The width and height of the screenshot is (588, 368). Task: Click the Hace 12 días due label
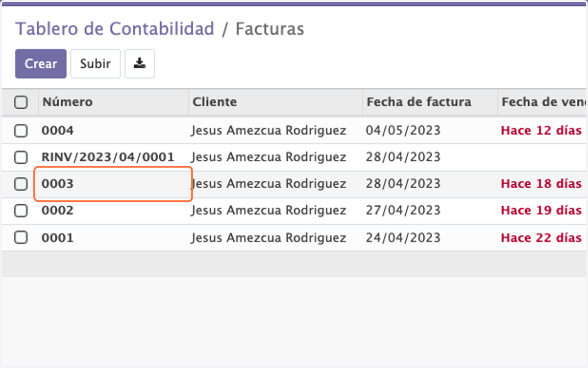point(541,131)
